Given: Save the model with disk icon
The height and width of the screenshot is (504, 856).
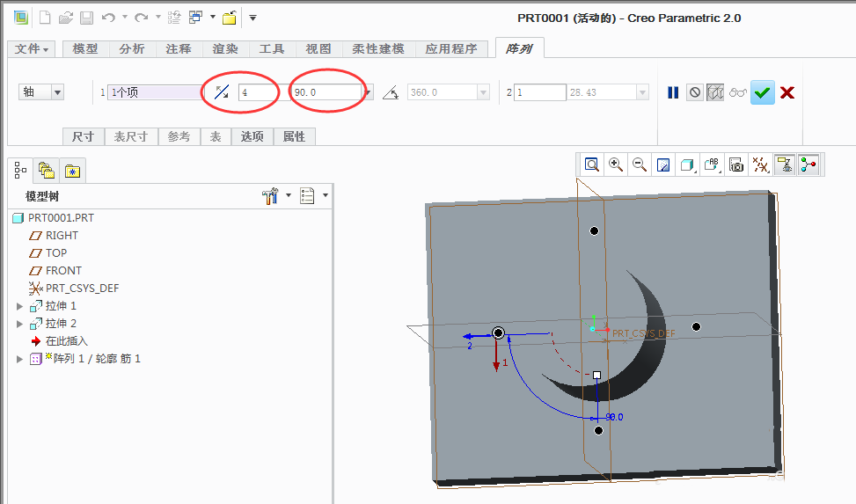Looking at the screenshot, I should [x=86, y=18].
